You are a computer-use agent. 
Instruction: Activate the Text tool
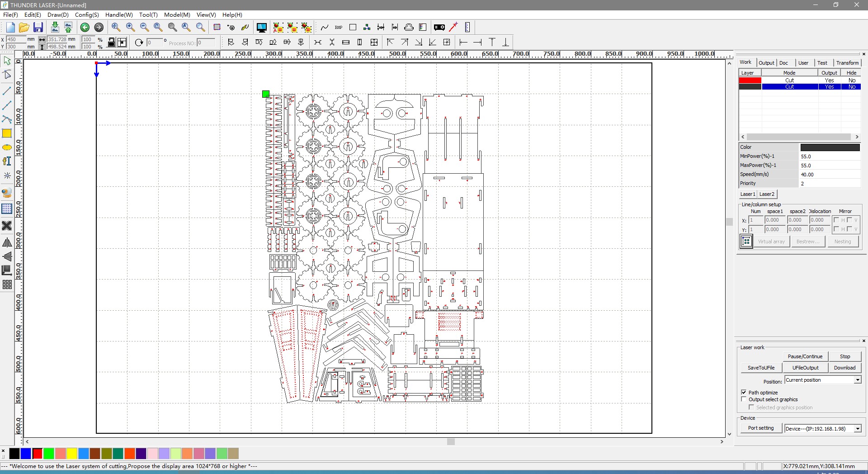click(7, 161)
